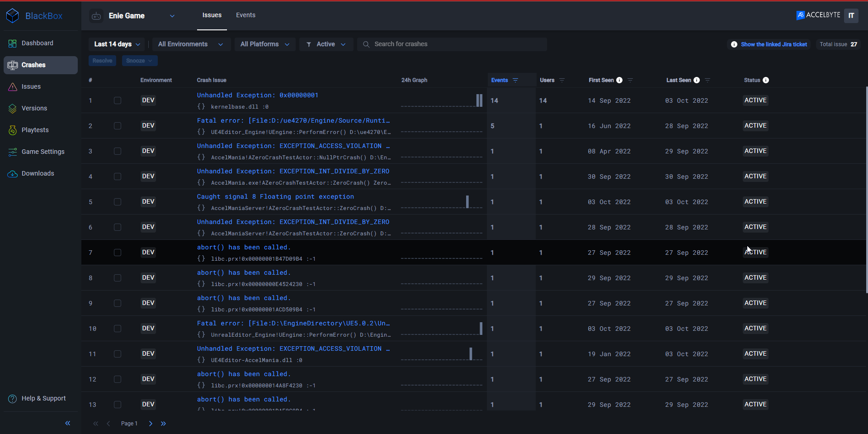Click the Crash Issue column header
Viewport: 868px width, 434px height.
[x=212, y=80]
